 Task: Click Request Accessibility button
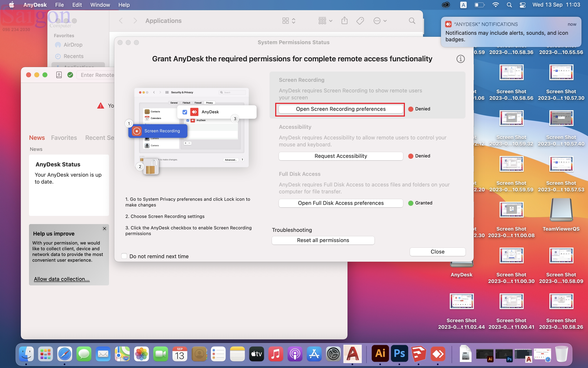pos(341,156)
